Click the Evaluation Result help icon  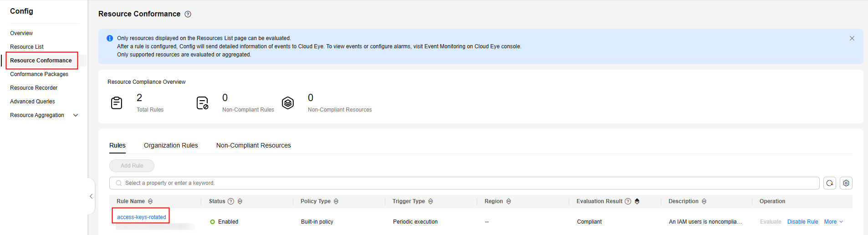pyautogui.click(x=628, y=201)
